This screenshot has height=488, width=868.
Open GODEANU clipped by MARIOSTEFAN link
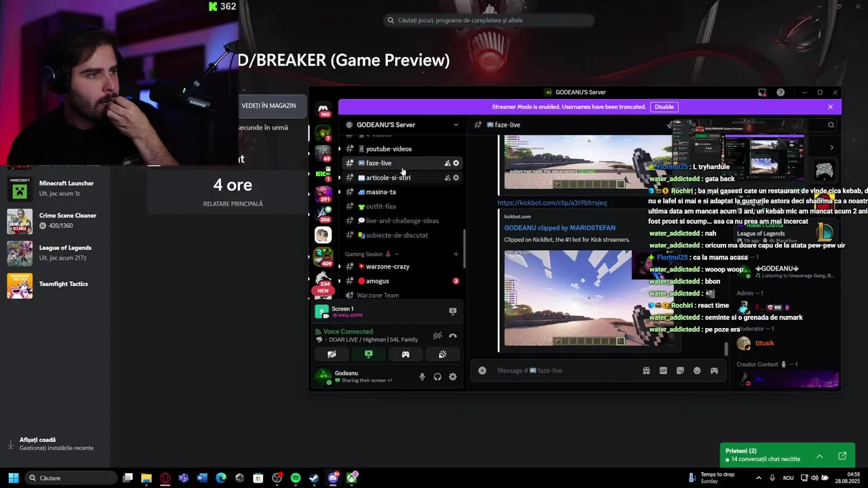click(559, 228)
